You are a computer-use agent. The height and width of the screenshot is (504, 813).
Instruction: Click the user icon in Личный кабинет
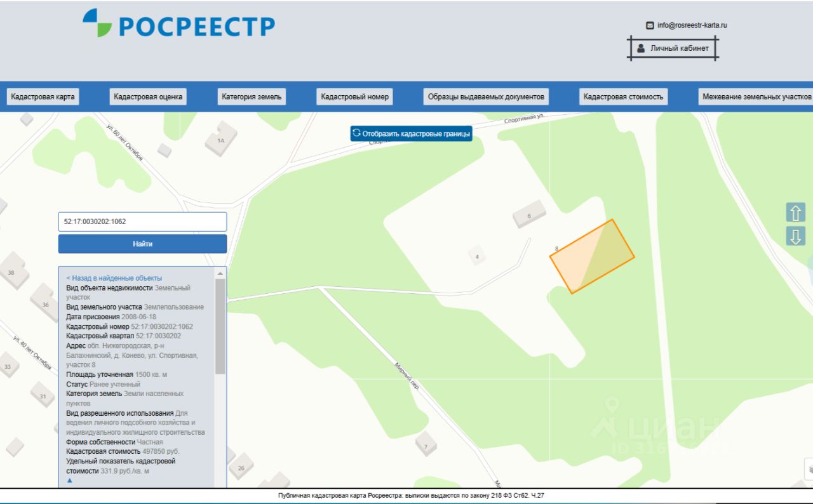(641, 48)
